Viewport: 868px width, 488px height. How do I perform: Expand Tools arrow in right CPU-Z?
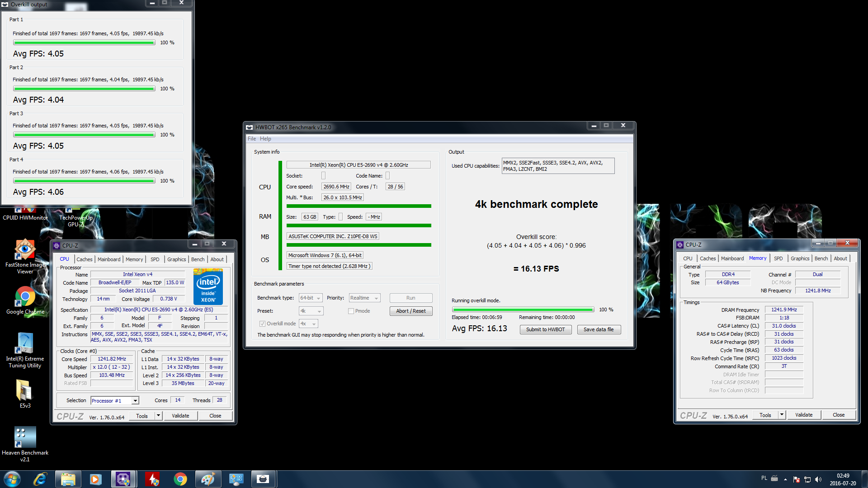[x=782, y=415]
